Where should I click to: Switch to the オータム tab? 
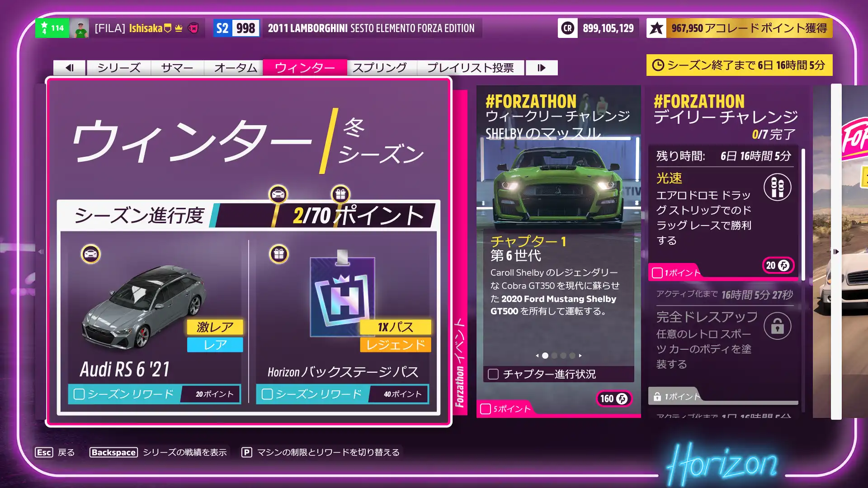[x=235, y=68]
